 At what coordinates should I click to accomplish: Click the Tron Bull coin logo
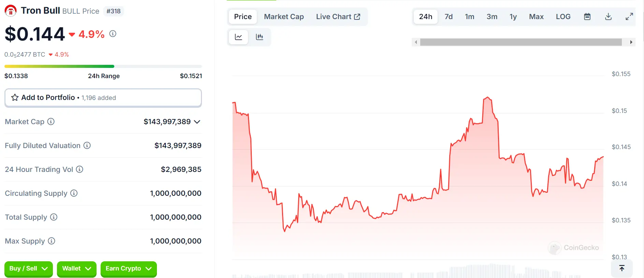11,11
